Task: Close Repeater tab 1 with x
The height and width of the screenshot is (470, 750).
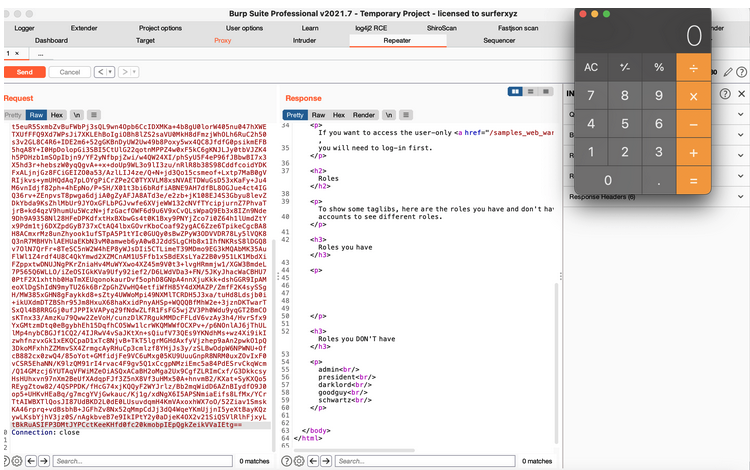Action: coord(17,54)
